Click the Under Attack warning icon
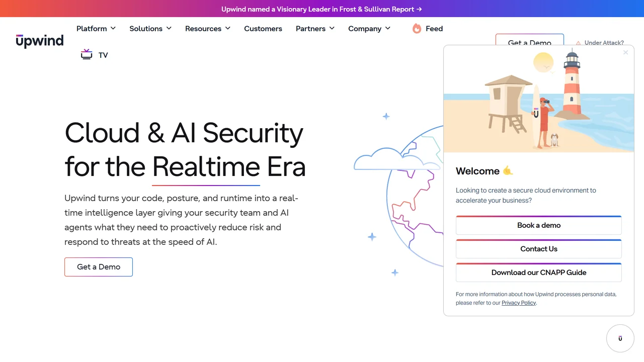 [579, 43]
